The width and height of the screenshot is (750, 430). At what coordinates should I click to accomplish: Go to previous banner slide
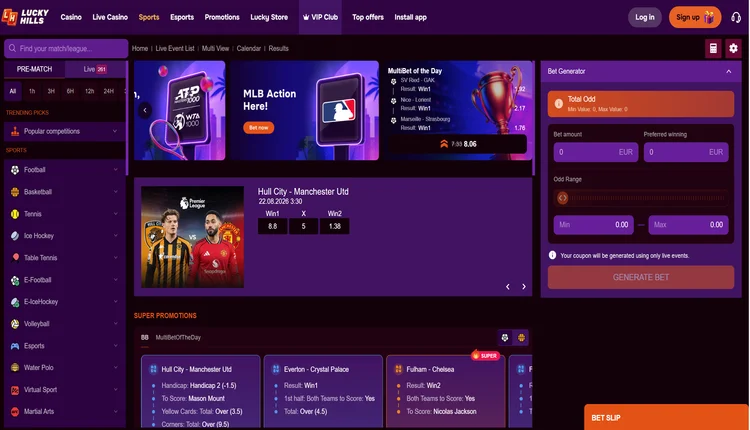145,110
